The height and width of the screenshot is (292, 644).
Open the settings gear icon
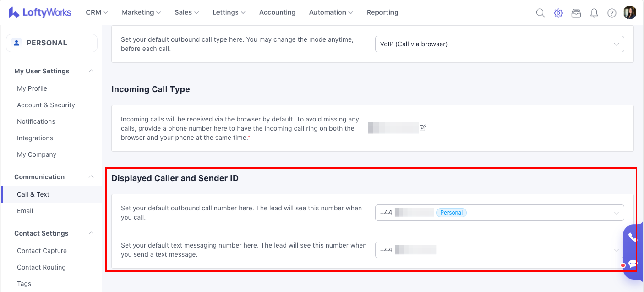(x=558, y=13)
